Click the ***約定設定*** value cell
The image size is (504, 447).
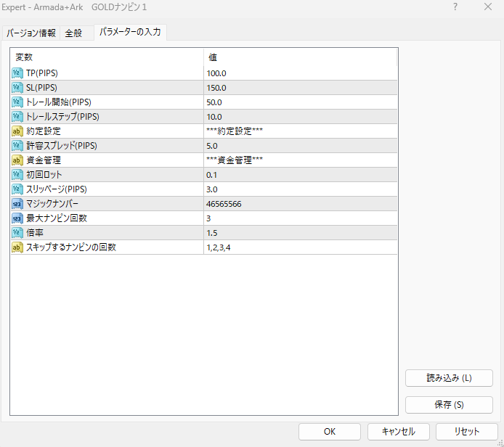coord(301,131)
